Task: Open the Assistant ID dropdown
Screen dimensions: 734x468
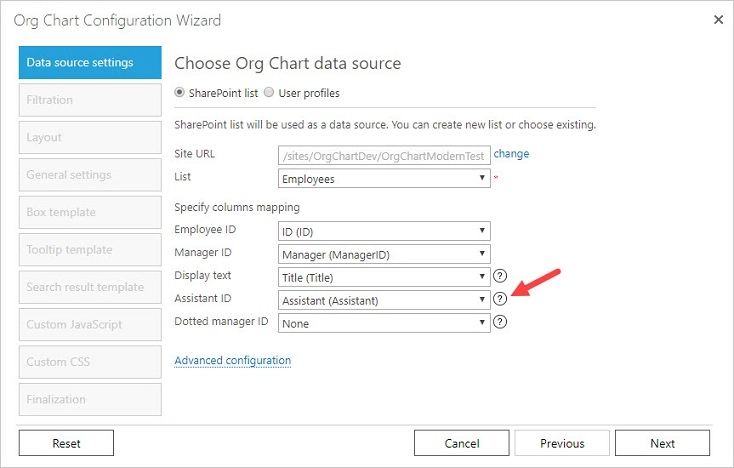Action: click(384, 300)
